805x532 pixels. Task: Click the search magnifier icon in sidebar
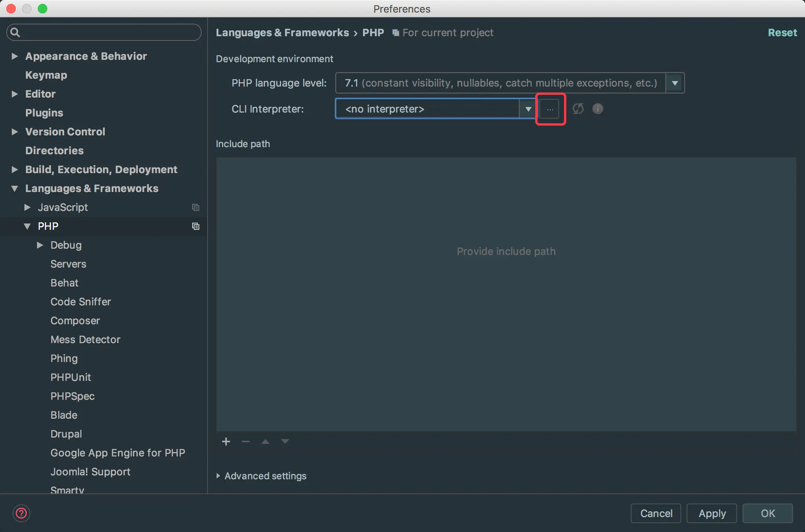[15, 32]
